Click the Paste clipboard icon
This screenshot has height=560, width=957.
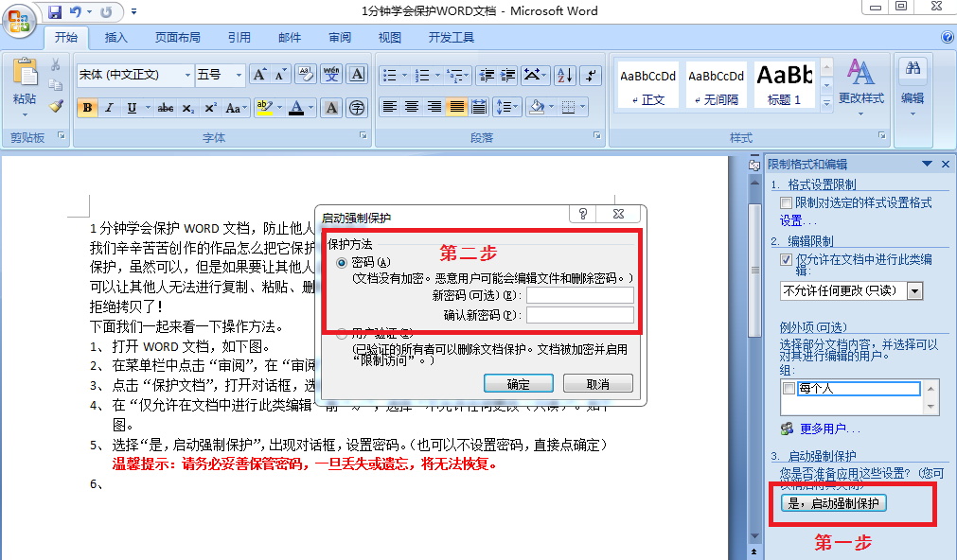(x=25, y=73)
